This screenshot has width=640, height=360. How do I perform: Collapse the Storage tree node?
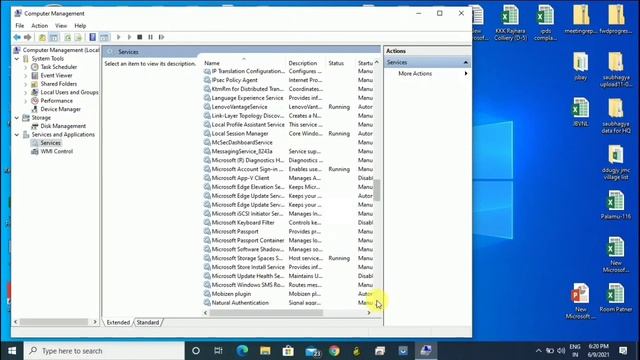click(x=17, y=118)
